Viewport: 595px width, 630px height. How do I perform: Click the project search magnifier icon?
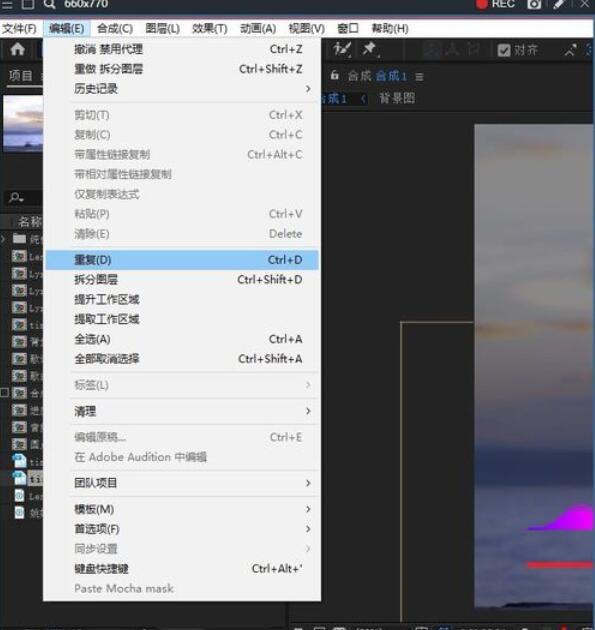coord(16,197)
